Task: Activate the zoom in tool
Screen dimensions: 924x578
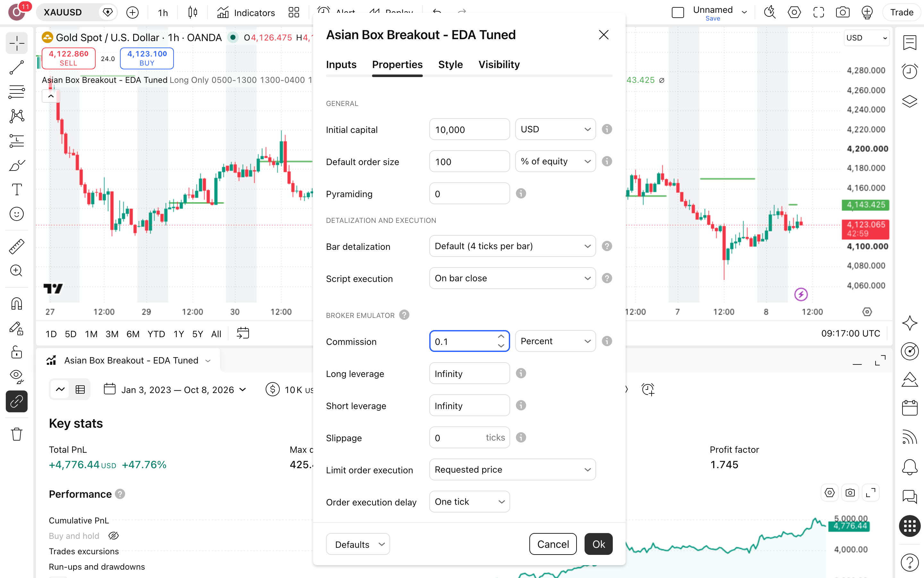Action: point(16,271)
